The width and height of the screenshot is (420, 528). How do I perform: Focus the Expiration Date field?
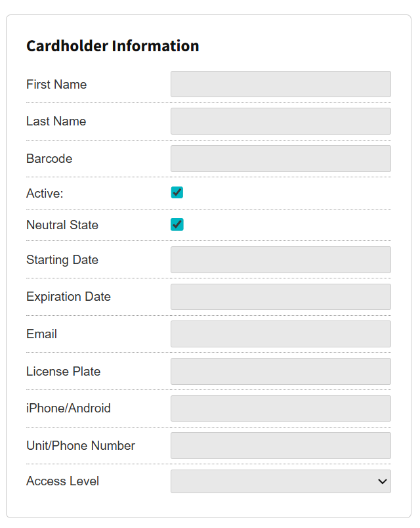tap(280, 297)
